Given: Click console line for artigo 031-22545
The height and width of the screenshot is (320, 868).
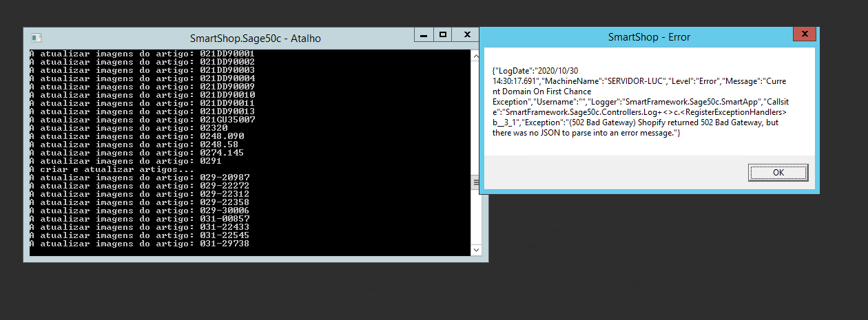Looking at the screenshot, I should tap(140, 235).
